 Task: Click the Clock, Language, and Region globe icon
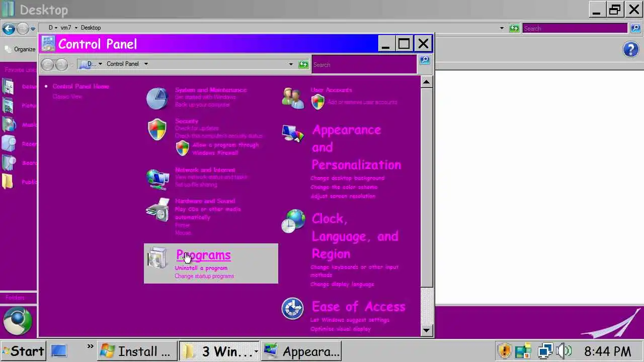click(293, 221)
